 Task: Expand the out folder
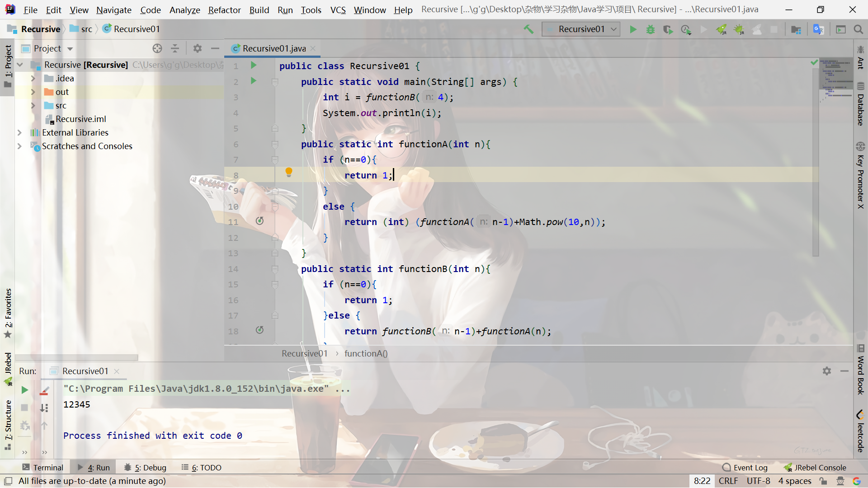point(33,92)
